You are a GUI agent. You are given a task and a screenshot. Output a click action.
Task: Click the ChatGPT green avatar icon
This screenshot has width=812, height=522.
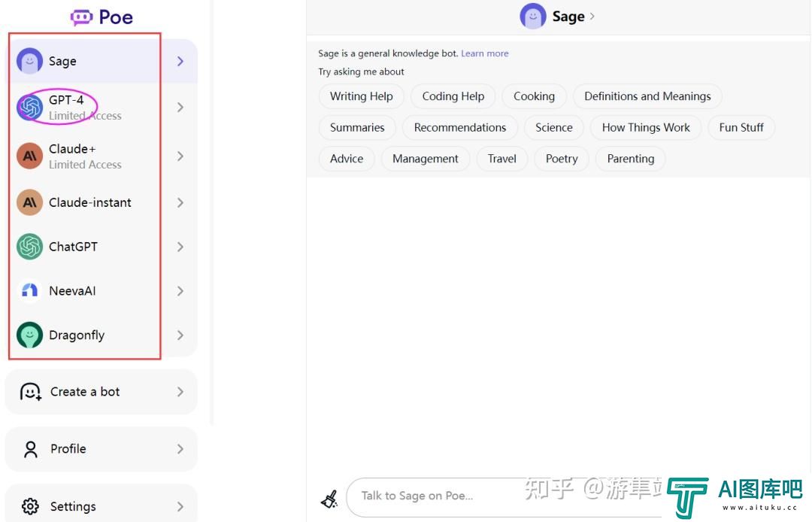pyautogui.click(x=29, y=247)
